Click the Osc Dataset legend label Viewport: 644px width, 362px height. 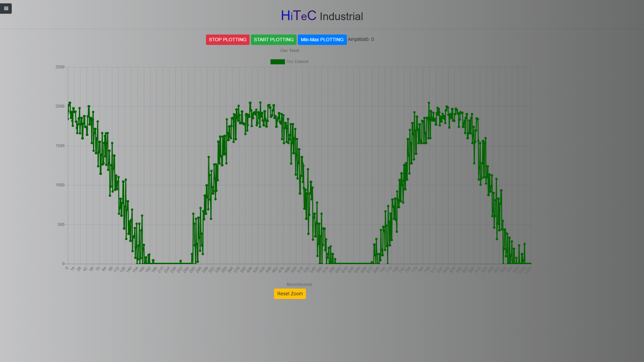(297, 62)
